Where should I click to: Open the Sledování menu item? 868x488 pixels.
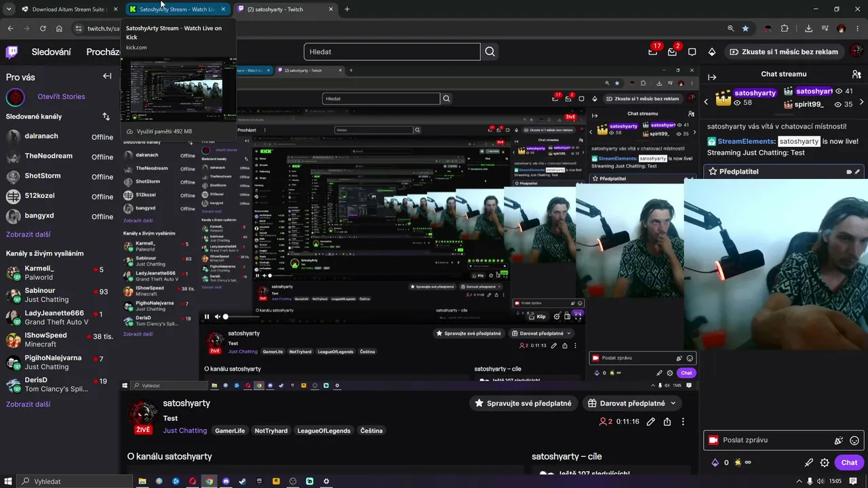[51, 52]
